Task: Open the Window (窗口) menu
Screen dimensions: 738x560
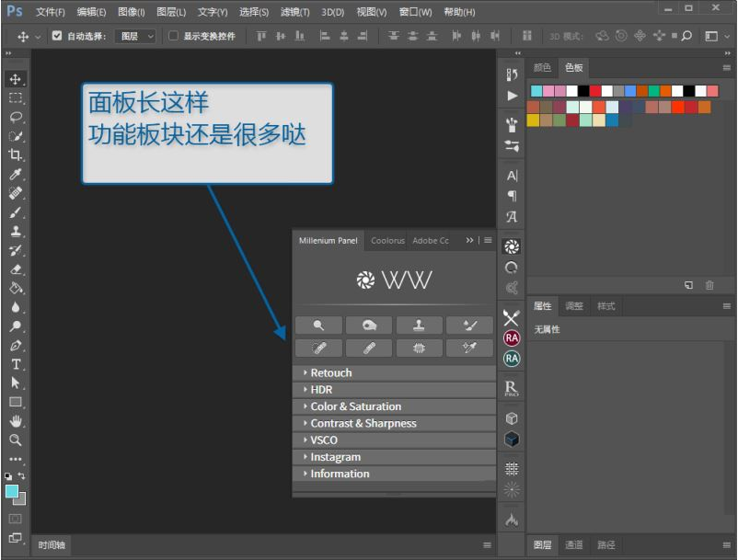Action: pos(415,12)
